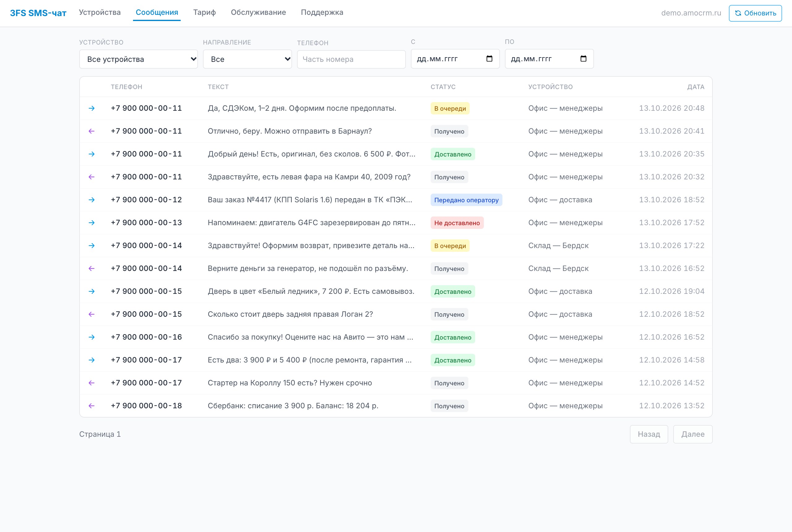Expand the Направление direction dropdown
Image resolution: width=792 pixels, height=532 pixels.
click(247, 59)
